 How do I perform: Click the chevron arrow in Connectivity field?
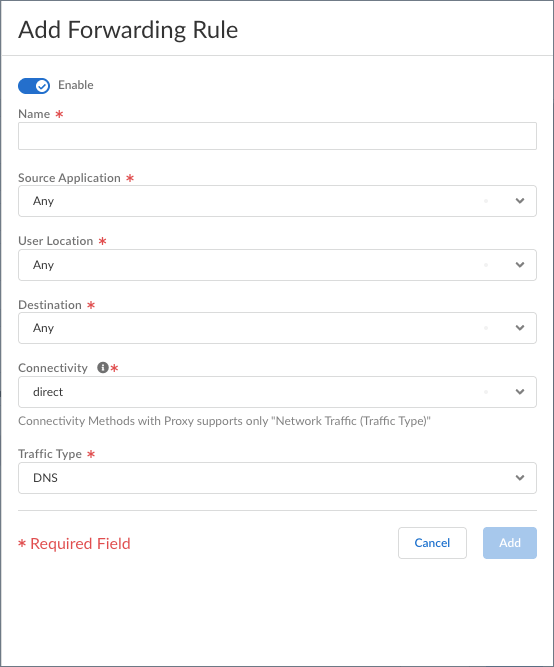(x=520, y=392)
